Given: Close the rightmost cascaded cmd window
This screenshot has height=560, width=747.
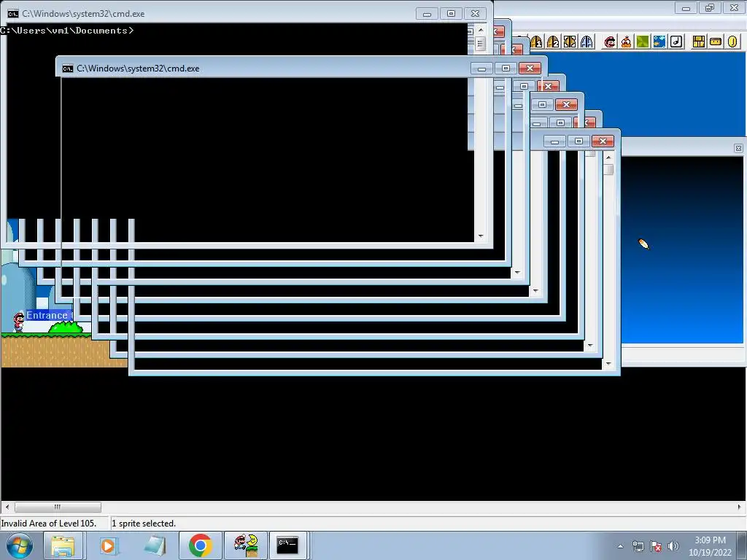Looking at the screenshot, I should click(x=603, y=141).
